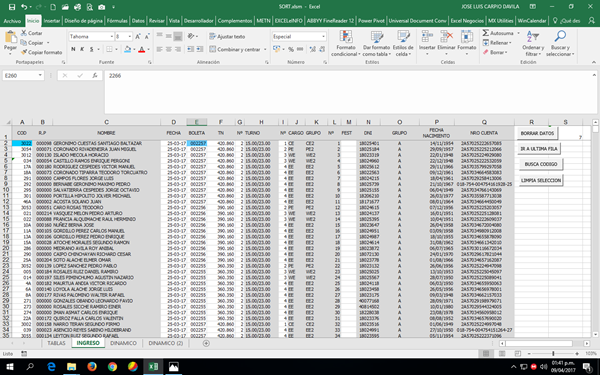Click the increase decimals icon
Image resolution: width=600 pixels, height=375 pixels.
[x=313, y=49]
